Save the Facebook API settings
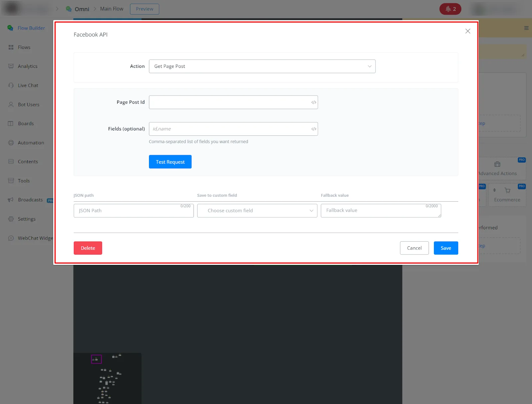 pyautogui.click(x=446, y=248)
